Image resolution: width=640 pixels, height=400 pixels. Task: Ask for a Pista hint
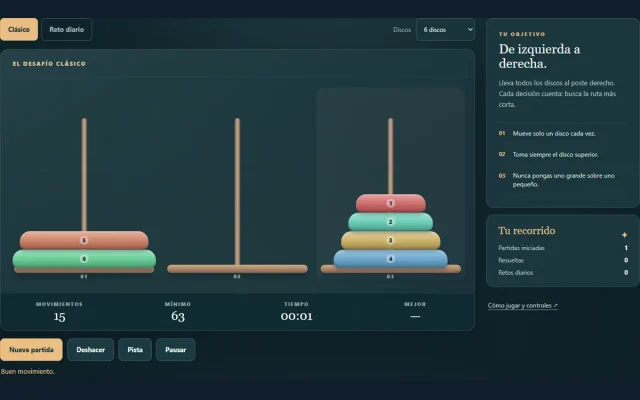coord(135,350)
